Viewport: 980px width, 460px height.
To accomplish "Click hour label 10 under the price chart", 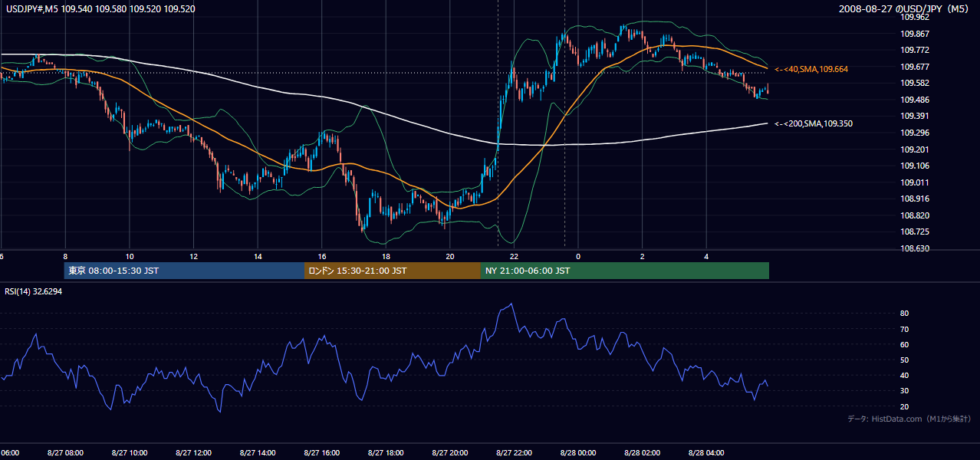I will point(130,257).
